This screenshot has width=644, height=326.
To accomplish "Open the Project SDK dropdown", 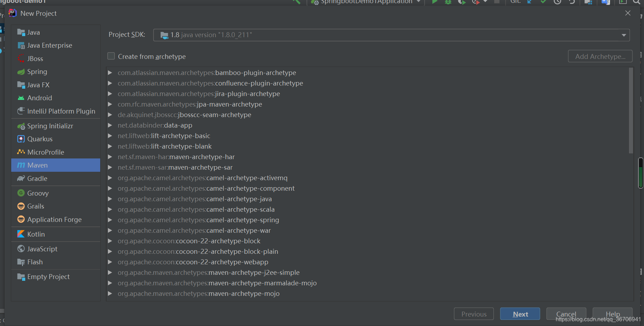I will (391, 35).
